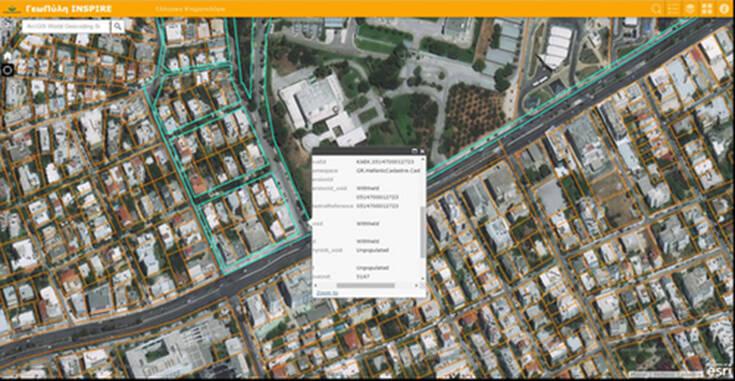This screenshot has width=735, height=381.
Task: Maximize the parcel info popup
Action: click(414, 151)
